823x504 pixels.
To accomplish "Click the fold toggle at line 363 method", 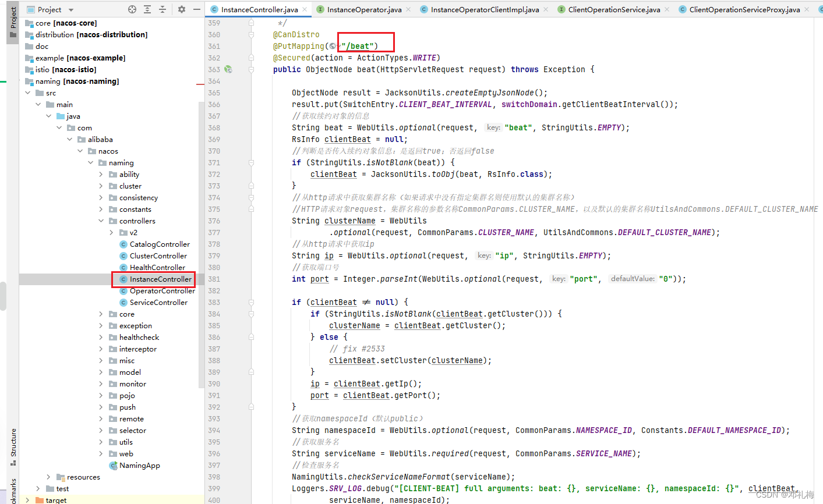I will 251,69.
